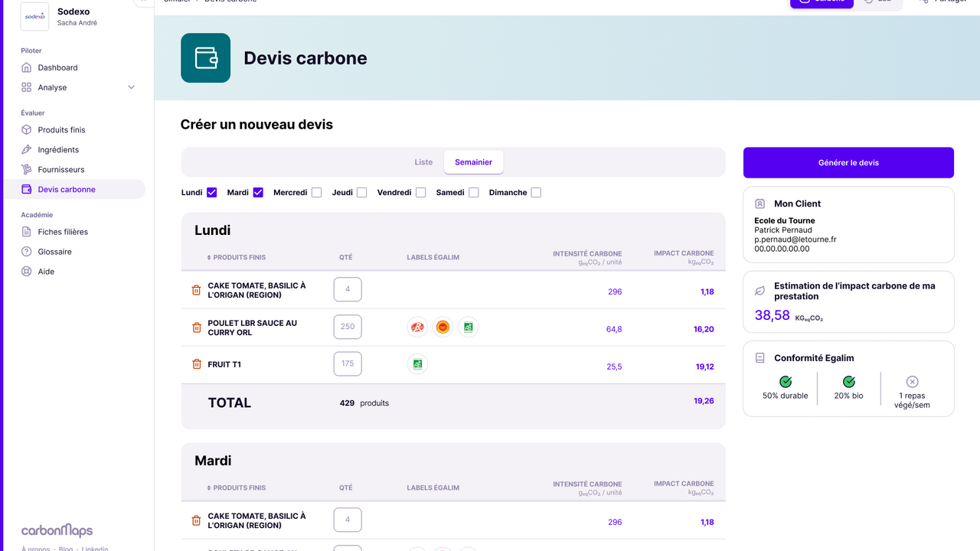Edit quantity field for Poulet LBR Sauce
980x551 pixels.
348,327
